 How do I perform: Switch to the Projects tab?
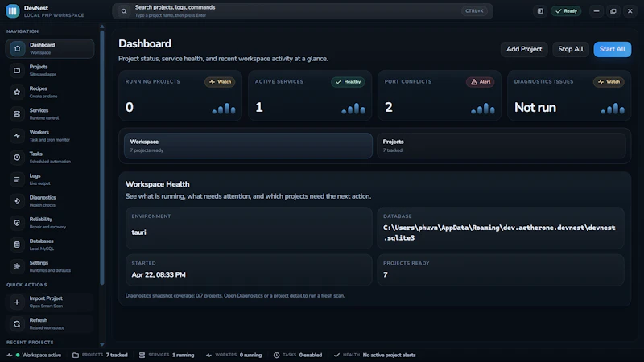coord(501,146)
